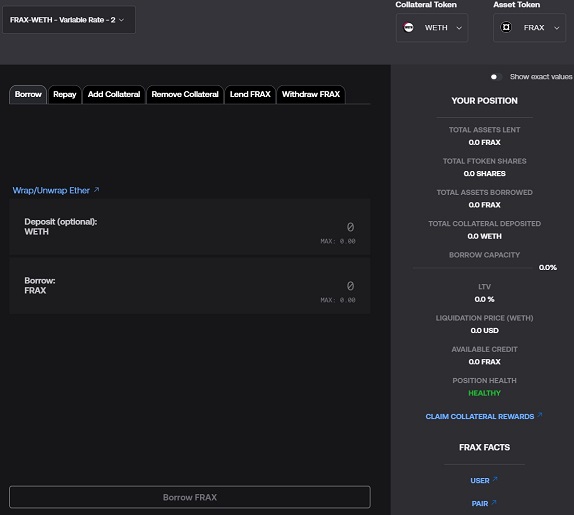574x515 pixels.
Task: Click the Borrow FRAX amount input
Action: (x=350, y=286)
